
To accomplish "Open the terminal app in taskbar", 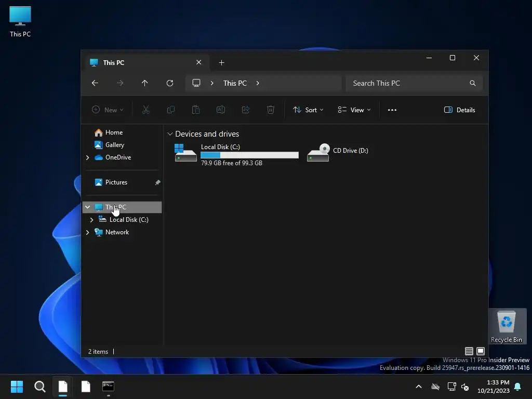I will [108, 387].
